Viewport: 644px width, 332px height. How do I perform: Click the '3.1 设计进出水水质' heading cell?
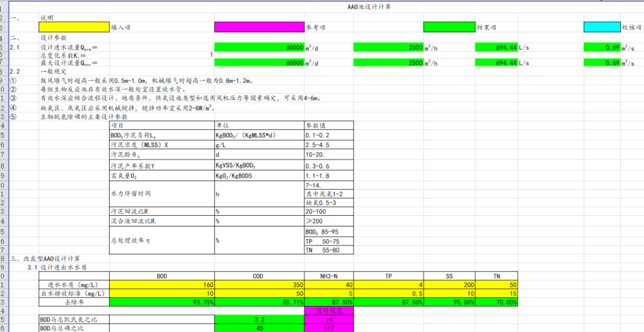tap(57, 268)
